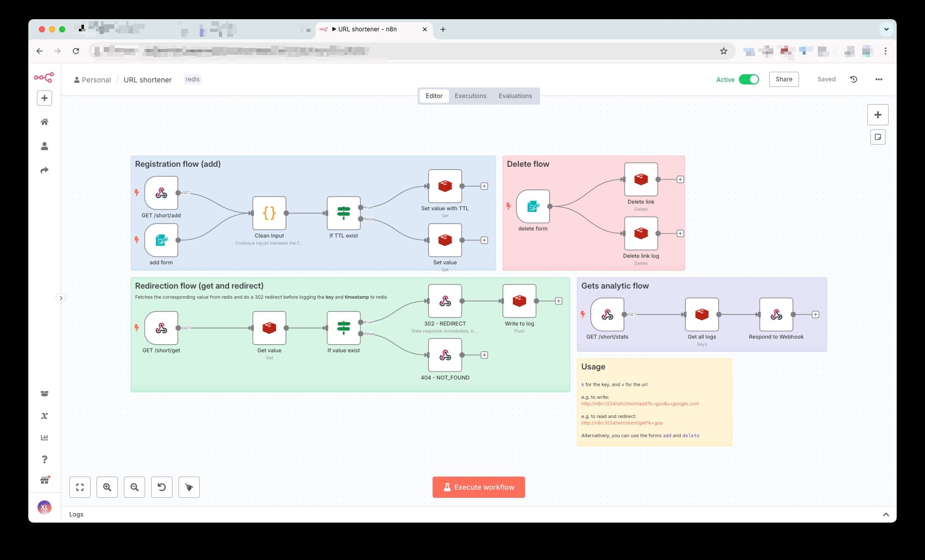This screenshot has width=925, height=560.
Task: Click the tidy up workflow icon
Action: click(x=189, y=487)
